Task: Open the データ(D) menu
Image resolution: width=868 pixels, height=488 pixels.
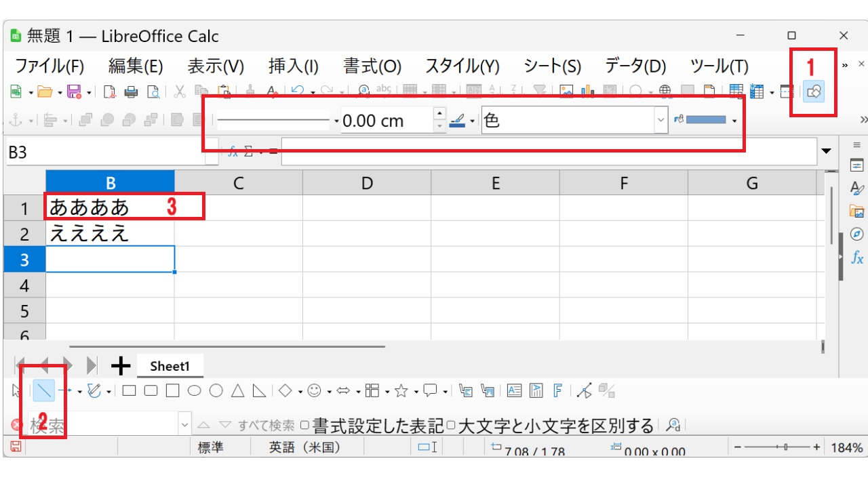Action: [635, 66]
